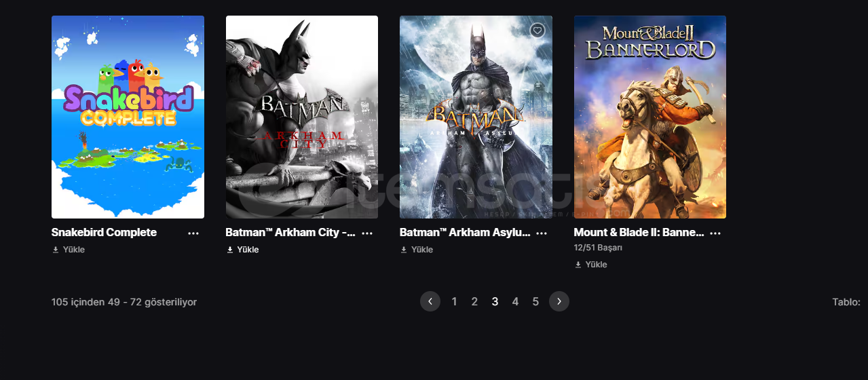
Task: Click download icon under Batman Arkham City
Action: click(229, 250)
